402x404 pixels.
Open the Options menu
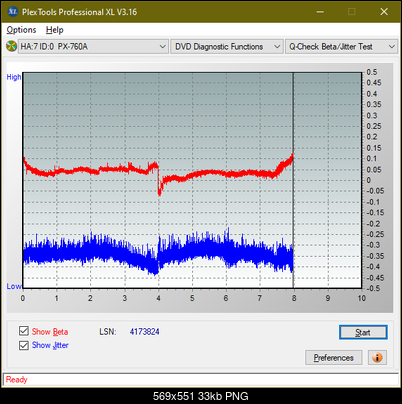(21, 30)
